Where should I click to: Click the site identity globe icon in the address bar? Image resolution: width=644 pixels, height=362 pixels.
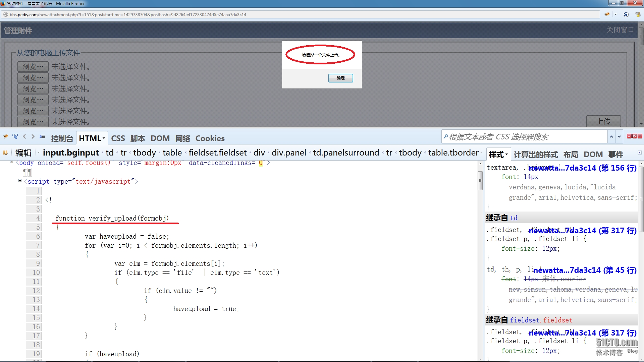pos(5,14)
